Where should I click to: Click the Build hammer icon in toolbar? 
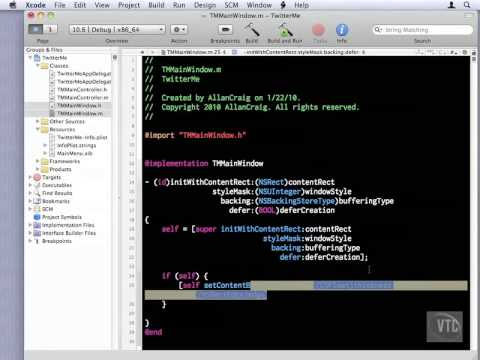point(252,30)
